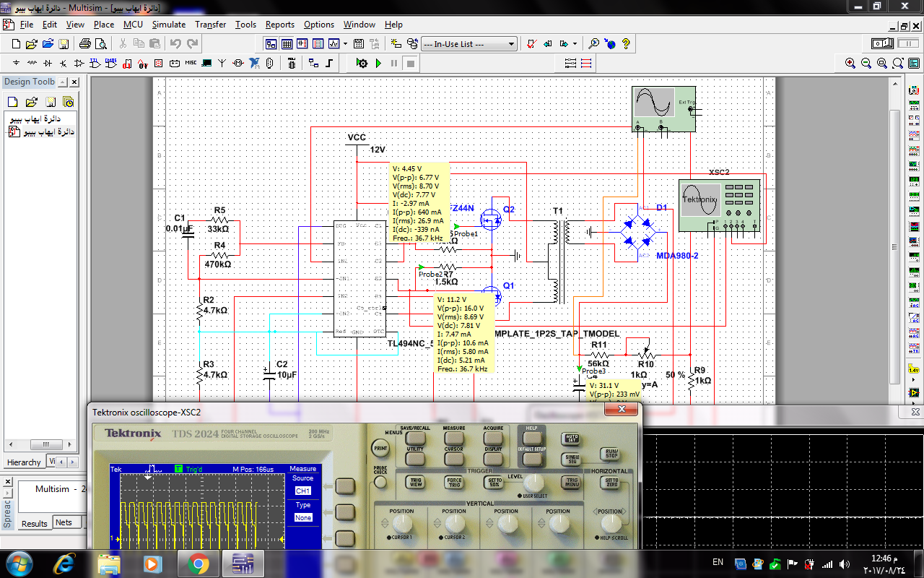The width and height of the screenshot is (924, 578).
Task: Open the File menu
Action: [27, 25]
